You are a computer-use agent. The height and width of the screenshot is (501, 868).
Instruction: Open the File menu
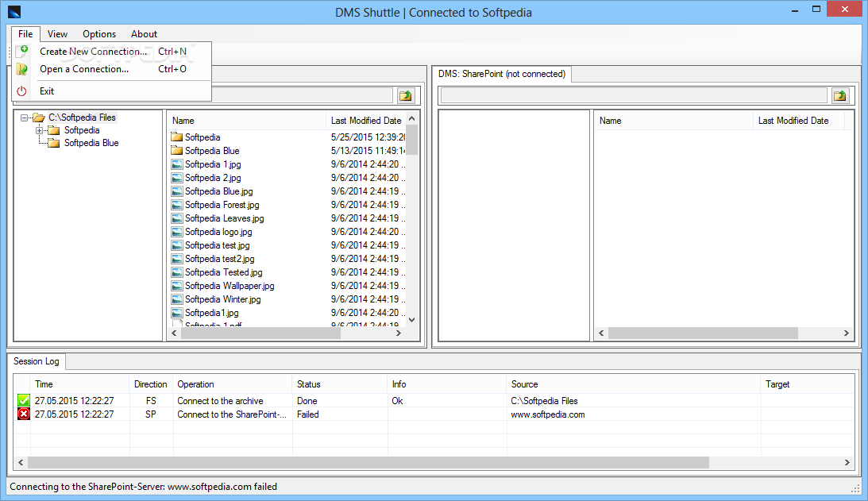tap(25, 34)
